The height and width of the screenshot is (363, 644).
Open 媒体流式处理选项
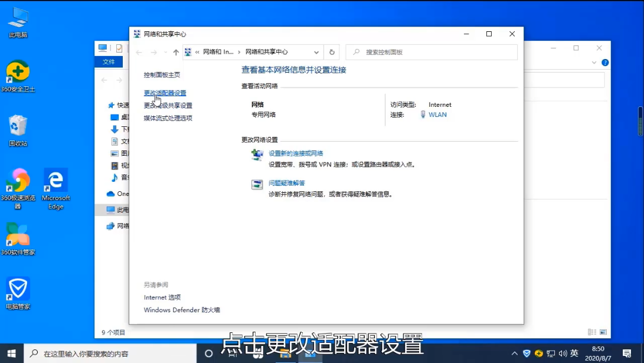pyautogui.click(x=168, y=118)
